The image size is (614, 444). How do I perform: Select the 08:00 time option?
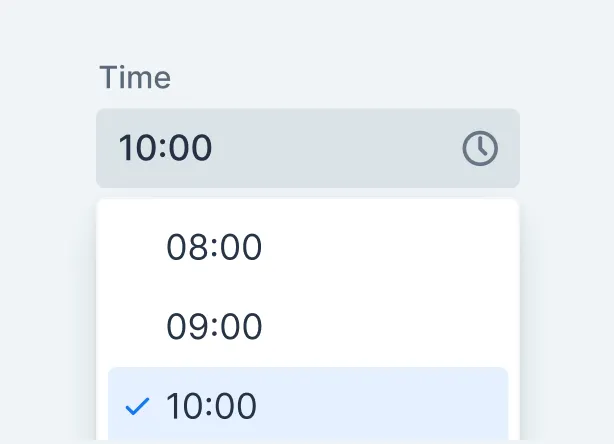214,247
